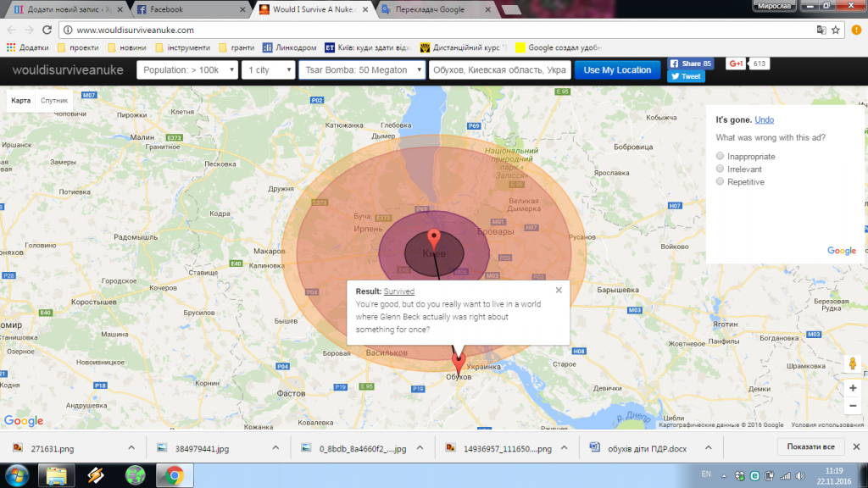Click the translate page icon in address bar

821,30
